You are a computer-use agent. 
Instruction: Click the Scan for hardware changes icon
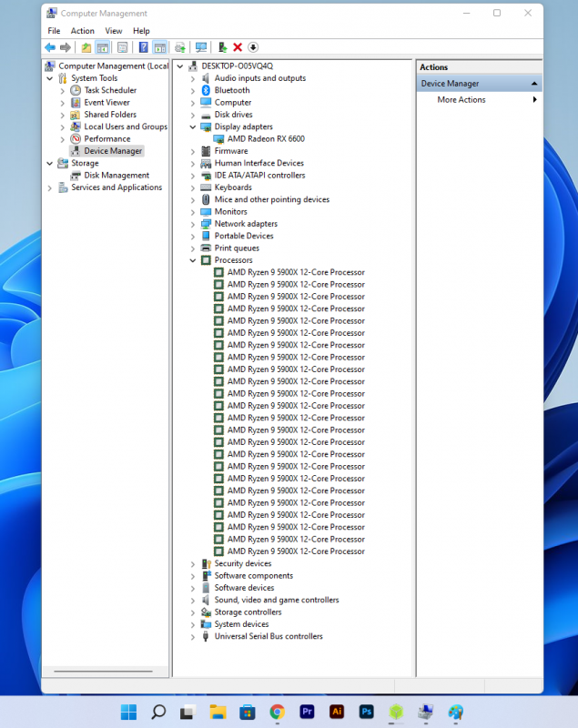[200, 47]
